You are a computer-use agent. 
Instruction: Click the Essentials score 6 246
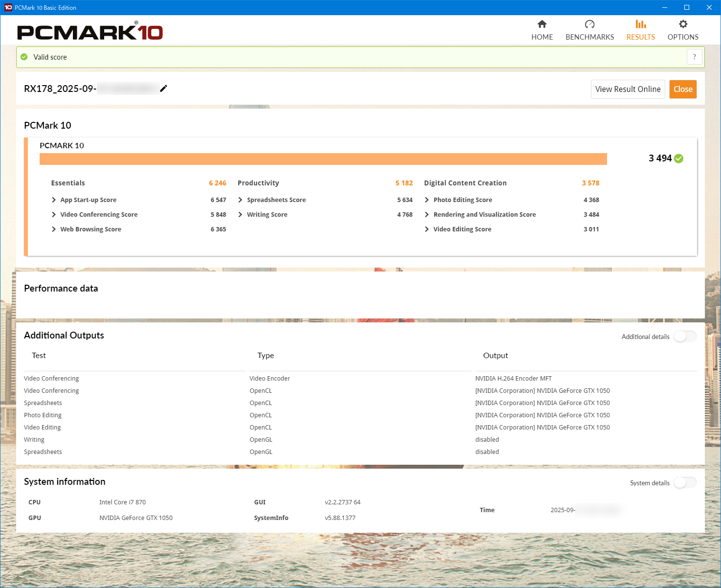[x=218, y=183]
